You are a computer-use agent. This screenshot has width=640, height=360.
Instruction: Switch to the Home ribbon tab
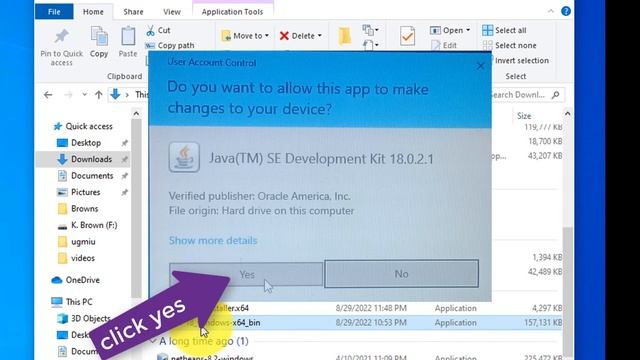coord(93,12)
